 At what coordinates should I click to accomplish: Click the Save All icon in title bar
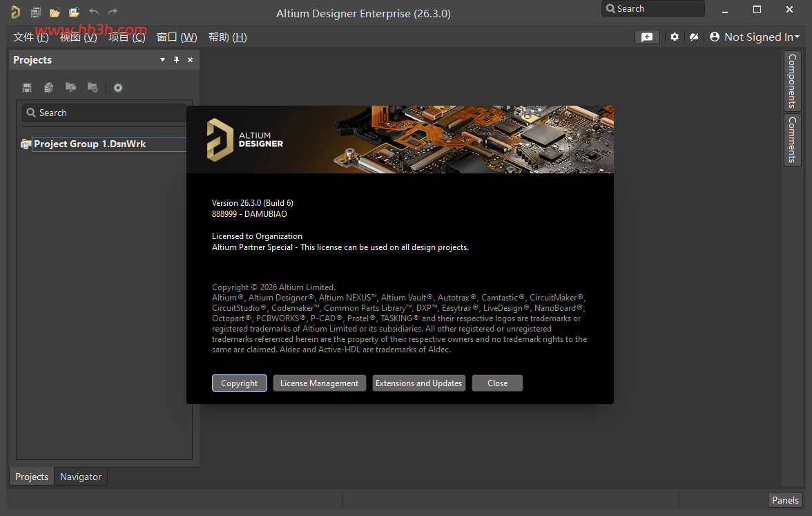36,12
